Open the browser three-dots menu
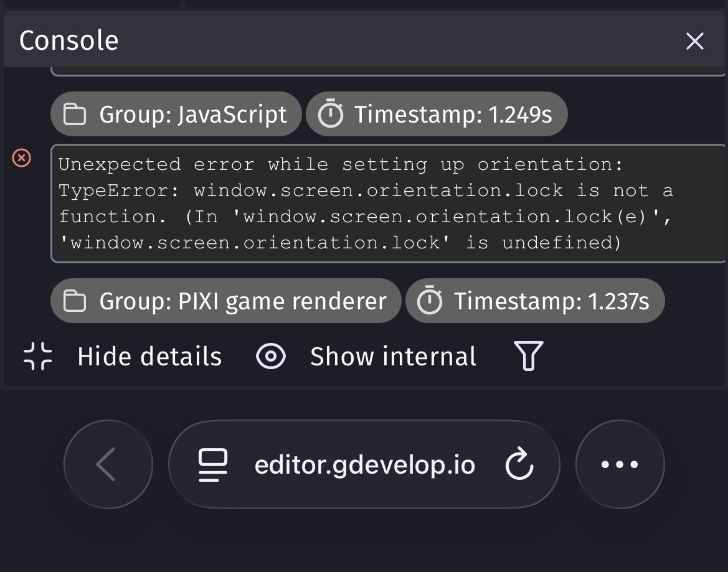This screenshot has height=572, width=728. pyautogui.click(x=620, y=464)
